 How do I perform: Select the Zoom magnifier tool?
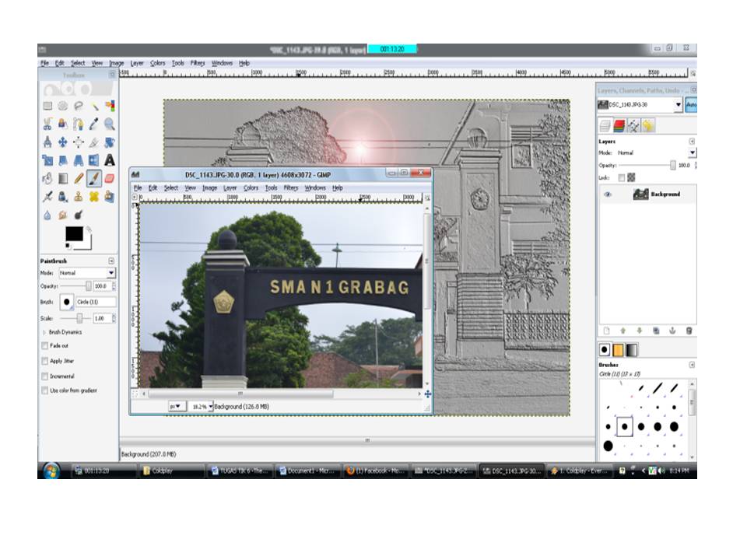110,124
